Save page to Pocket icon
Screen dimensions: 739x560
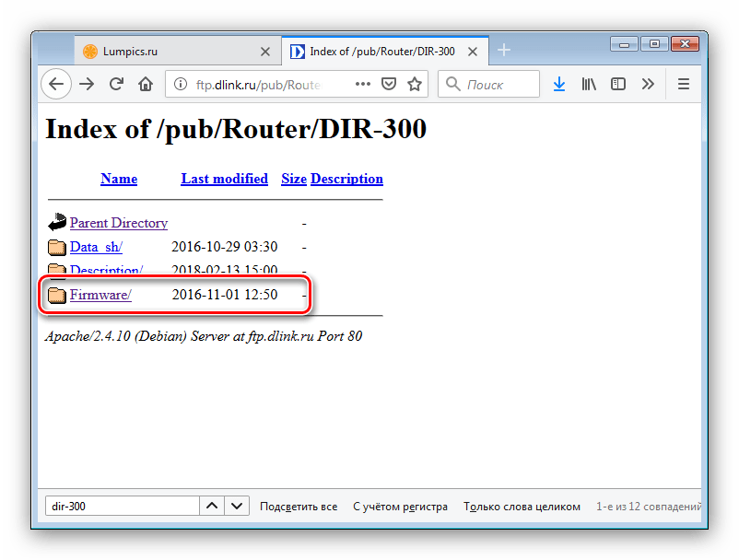389,85
